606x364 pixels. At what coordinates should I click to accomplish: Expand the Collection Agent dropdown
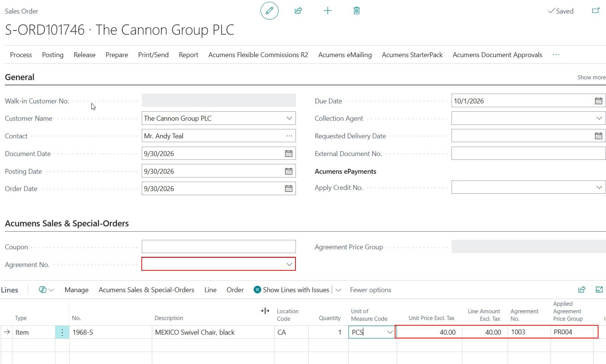(x=599, y=118)
